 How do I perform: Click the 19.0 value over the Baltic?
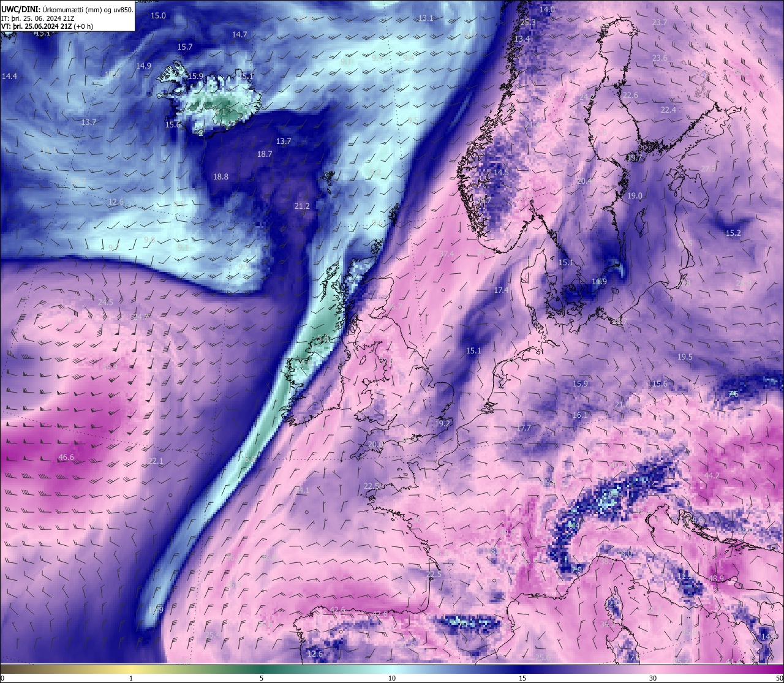coord(635,196)
